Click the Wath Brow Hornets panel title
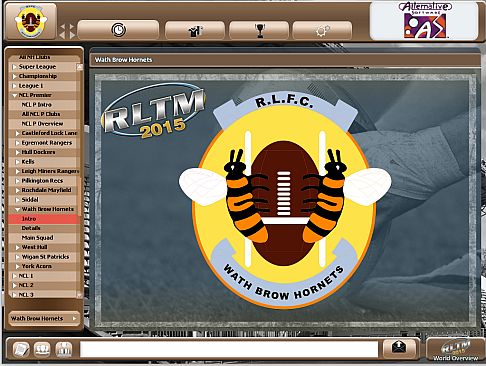The image size is (486, 366). point(123,60)
